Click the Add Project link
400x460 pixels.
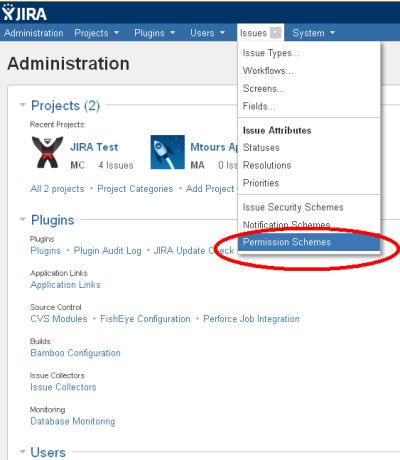pyautogui.click(x=210, y=189)
